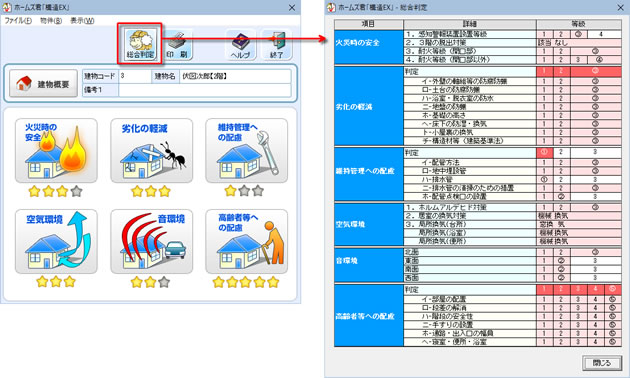Screen dimensions: 630x378
Task: Click the 備考1 remarks field
Action: 205,90
